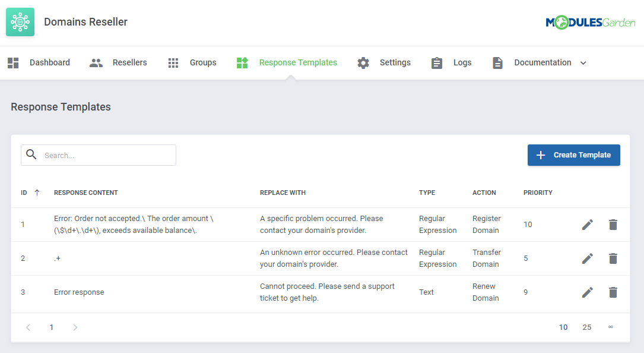Click the 'Error response' cell text
The width and height of the screenshot is (644, 353).
(x=79, y=292)
